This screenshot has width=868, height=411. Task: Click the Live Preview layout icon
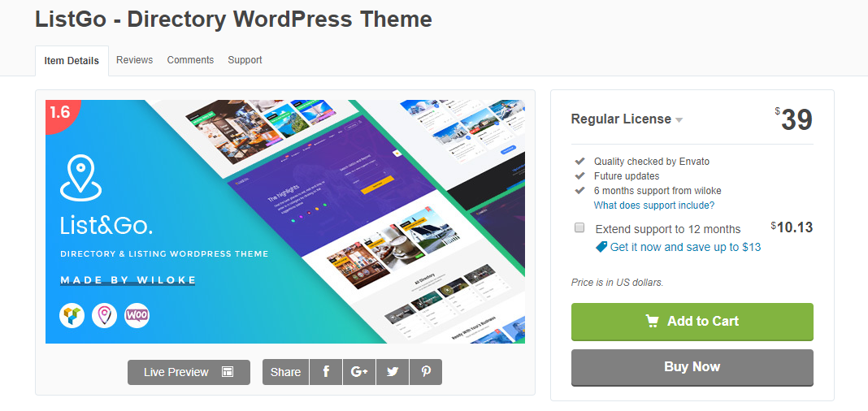point(228,372)
